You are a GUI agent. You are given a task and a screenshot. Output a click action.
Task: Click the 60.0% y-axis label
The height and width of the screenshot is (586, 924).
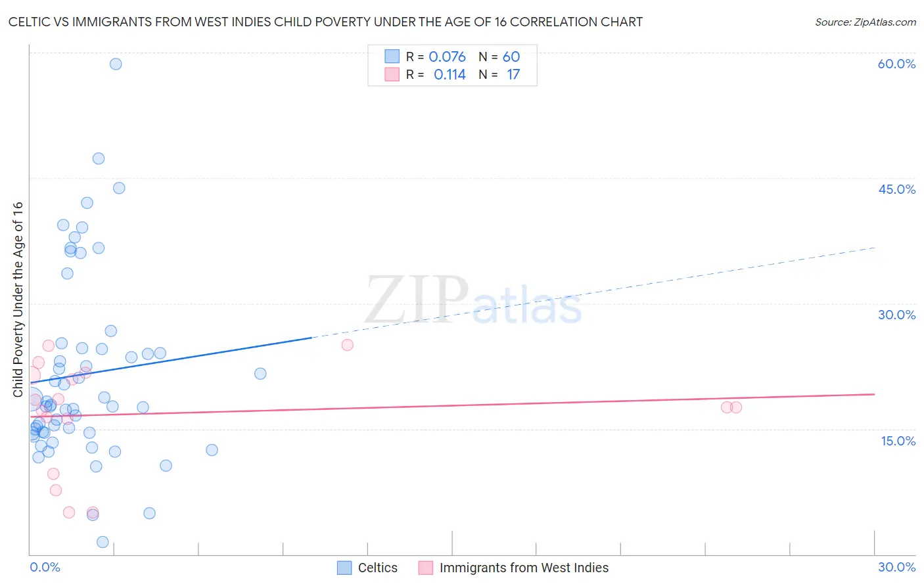(x=896, y=64)
